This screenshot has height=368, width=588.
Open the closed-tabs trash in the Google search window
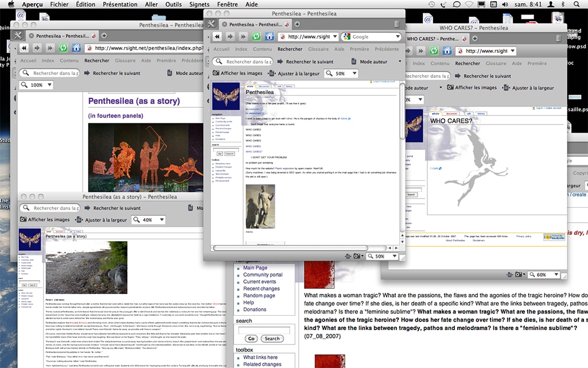coord(397,24)
